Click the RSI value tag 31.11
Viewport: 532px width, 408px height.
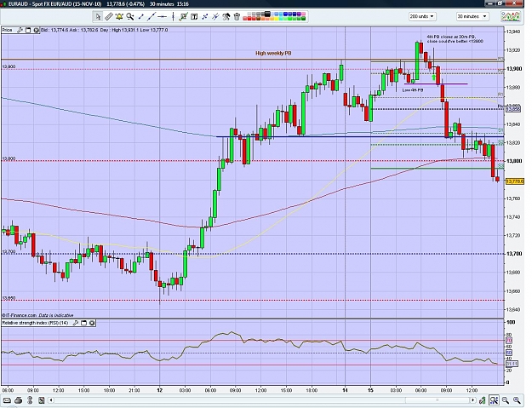click(512, 364)
